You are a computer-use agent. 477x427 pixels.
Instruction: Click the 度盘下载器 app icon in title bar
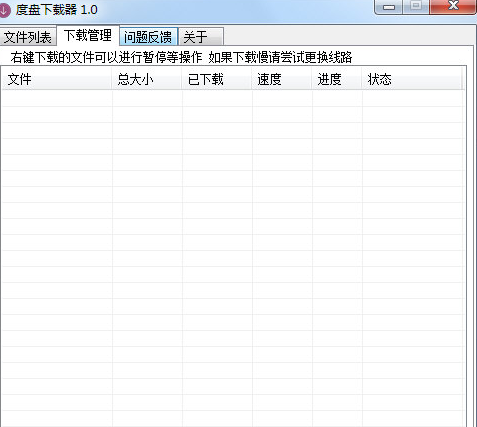[x=5, y=10]
